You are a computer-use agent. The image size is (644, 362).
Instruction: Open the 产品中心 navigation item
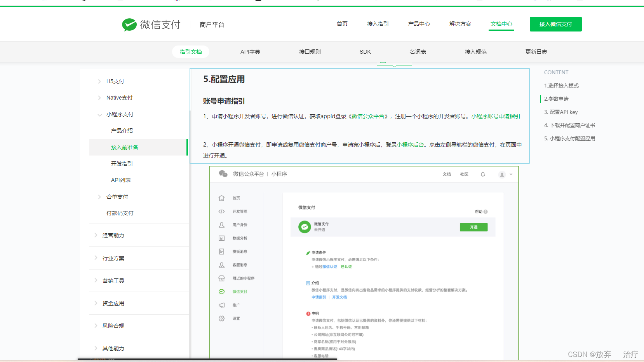(x=419, y=24)
